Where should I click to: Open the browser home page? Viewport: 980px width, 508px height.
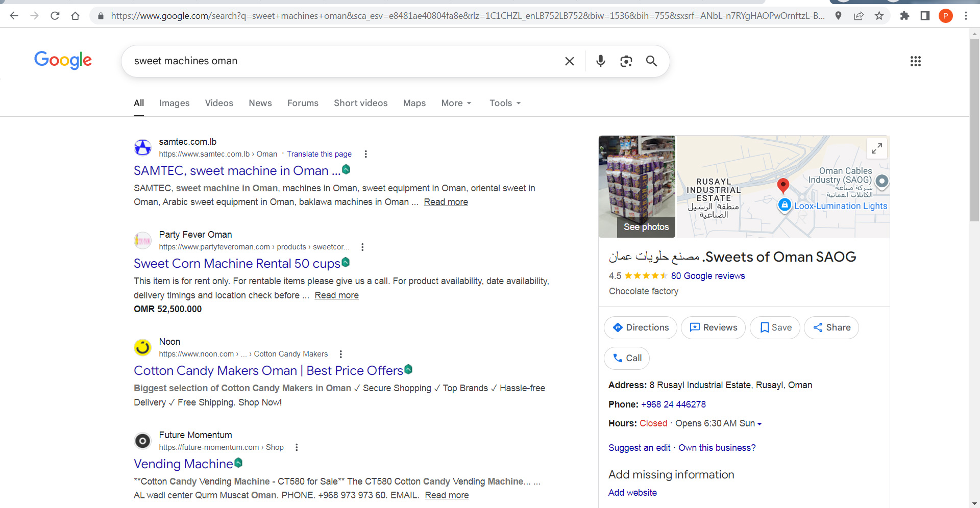click(76, 16)
